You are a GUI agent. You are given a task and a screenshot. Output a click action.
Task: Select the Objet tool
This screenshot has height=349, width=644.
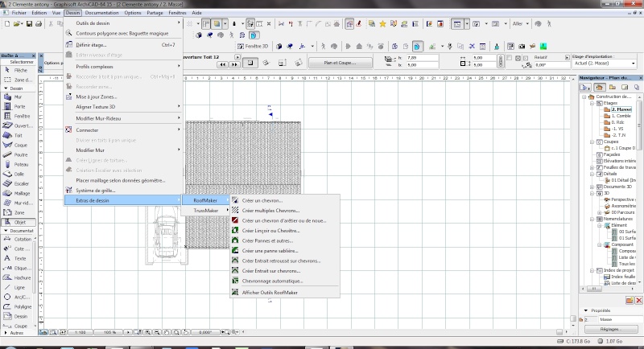point(18,222)
